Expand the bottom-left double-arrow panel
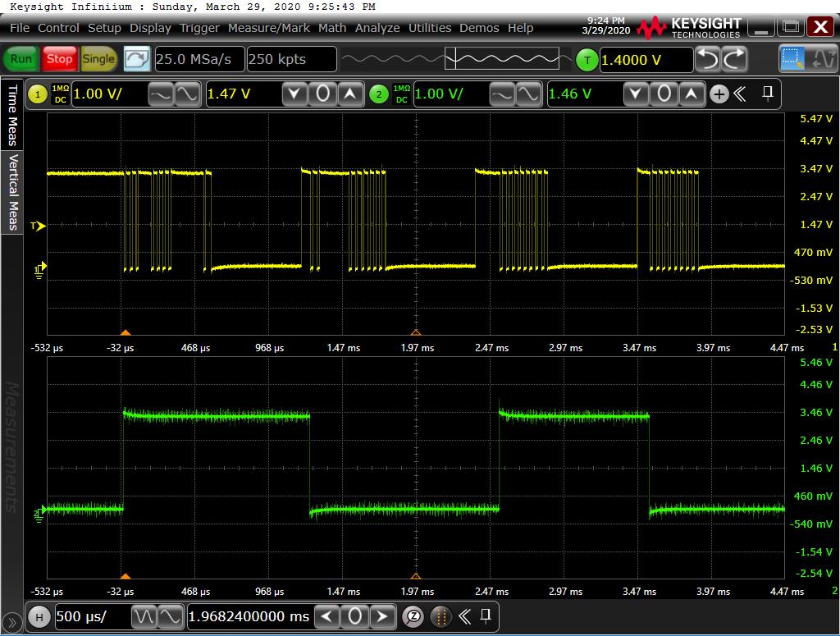Viewport: 840px width, 636px height. (12, 623)
